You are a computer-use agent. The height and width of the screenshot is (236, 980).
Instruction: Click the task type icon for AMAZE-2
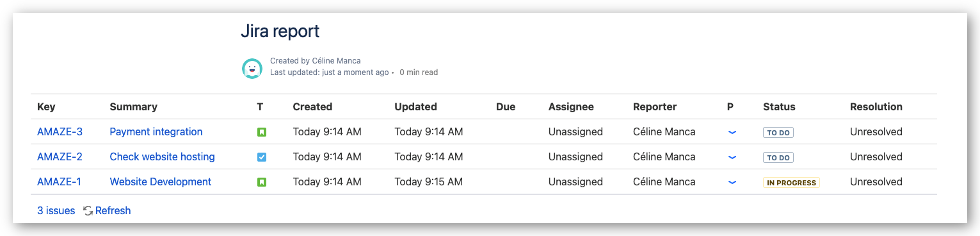click(261, 157)
